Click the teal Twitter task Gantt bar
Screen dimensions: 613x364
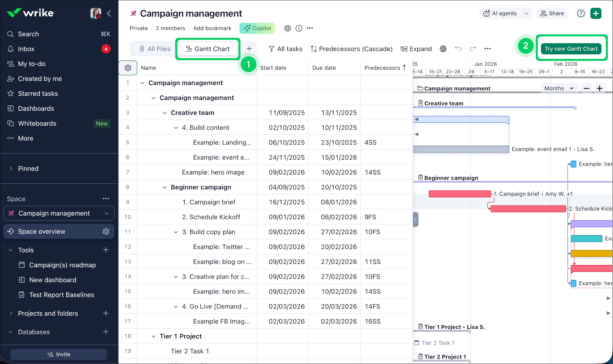click(x=586, y=238)
